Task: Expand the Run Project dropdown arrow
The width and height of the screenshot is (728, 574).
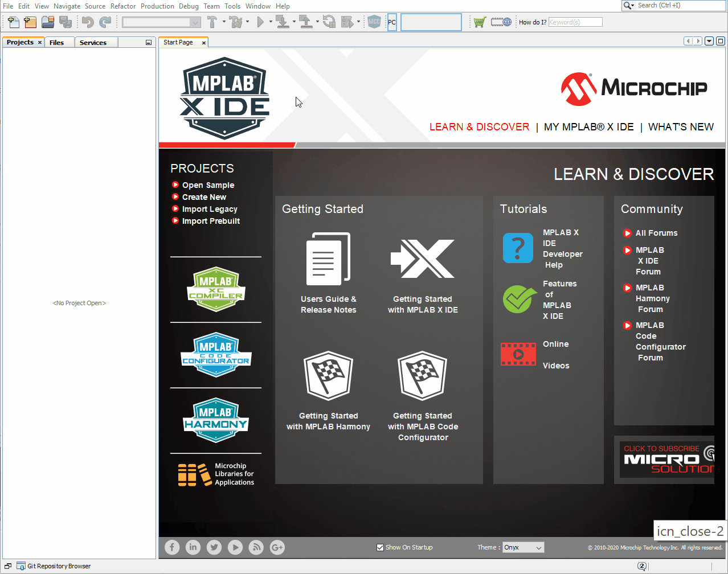Action: coord(271,22)
